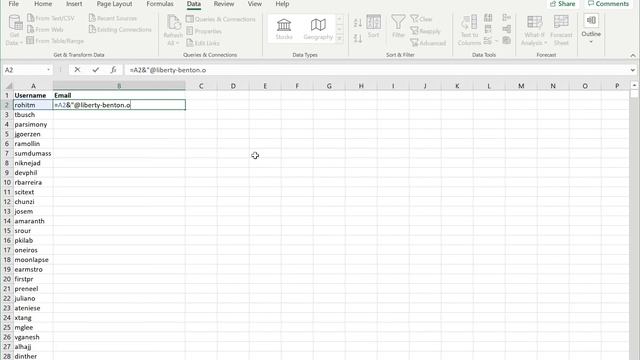Import data From Web

point(45,29)
